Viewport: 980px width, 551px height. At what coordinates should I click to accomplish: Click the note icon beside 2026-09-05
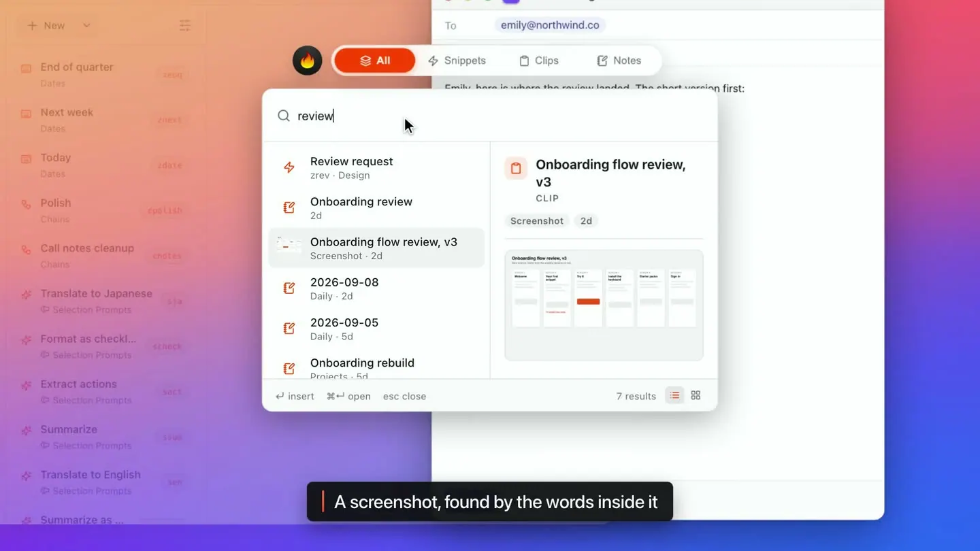tap(289, 329)
